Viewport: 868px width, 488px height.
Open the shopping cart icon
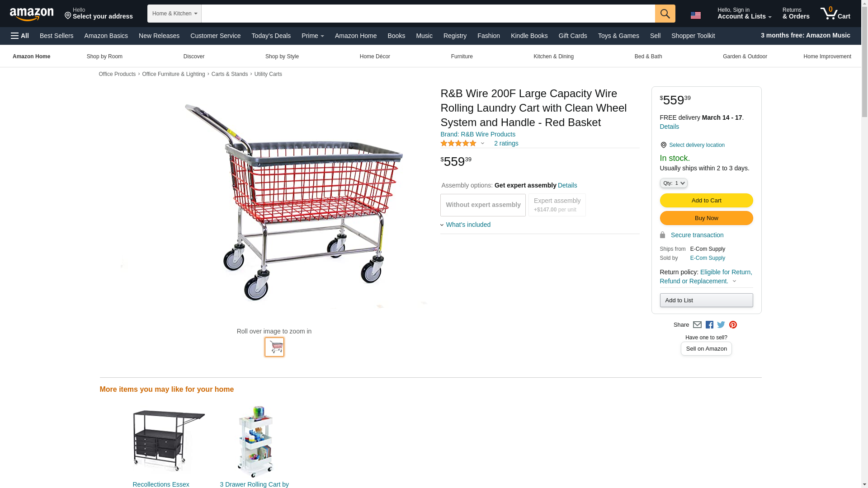pos(835,14)
